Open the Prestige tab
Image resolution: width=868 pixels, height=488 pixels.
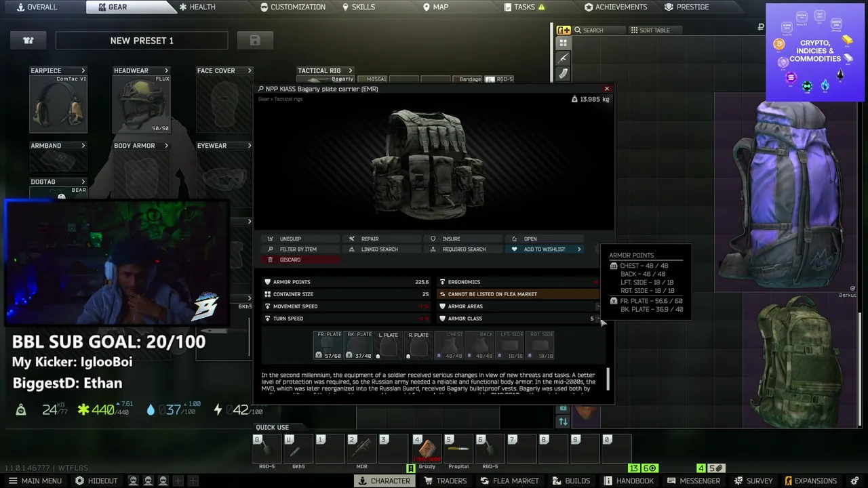coord(687,7)
